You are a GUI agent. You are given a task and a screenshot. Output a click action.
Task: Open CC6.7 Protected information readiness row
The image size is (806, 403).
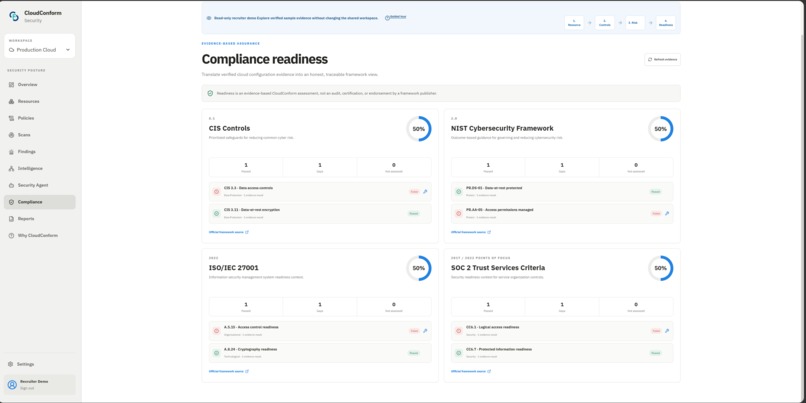[562, 353]
